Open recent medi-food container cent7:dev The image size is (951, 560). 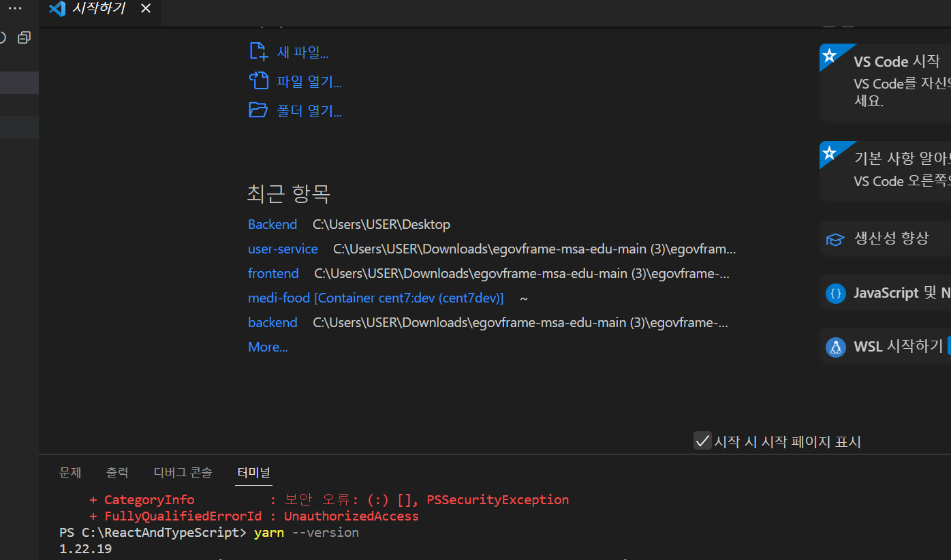pos(376,298)
